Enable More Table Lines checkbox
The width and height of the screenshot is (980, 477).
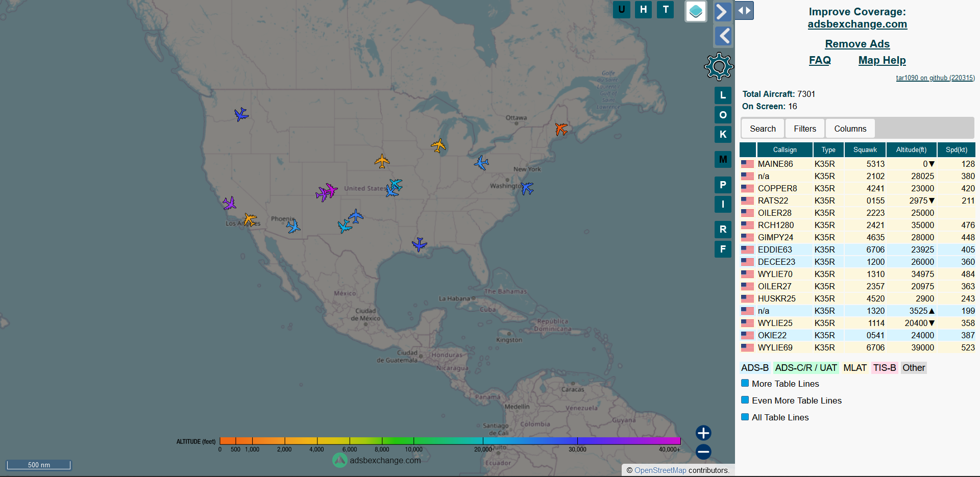745,383
